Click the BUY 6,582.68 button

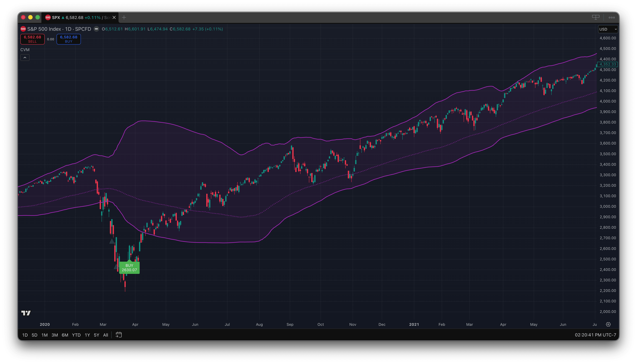(x=69, y=39)
